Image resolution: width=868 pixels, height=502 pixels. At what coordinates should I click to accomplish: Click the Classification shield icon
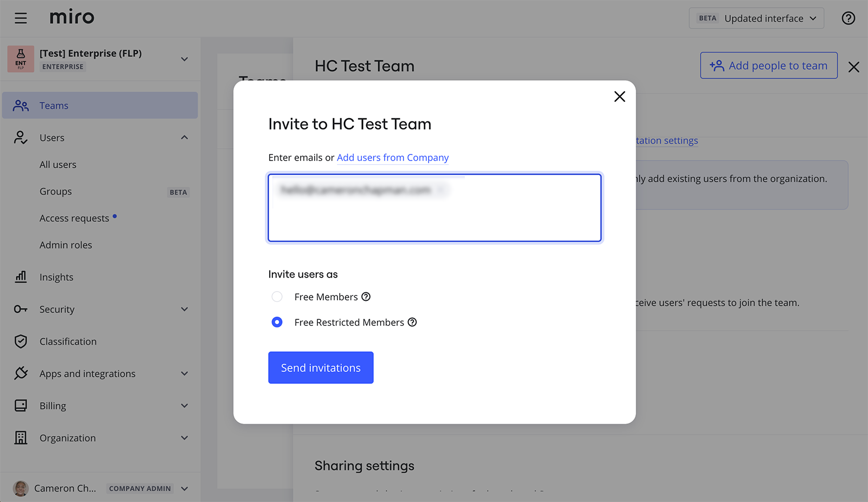tap(21, 342)
